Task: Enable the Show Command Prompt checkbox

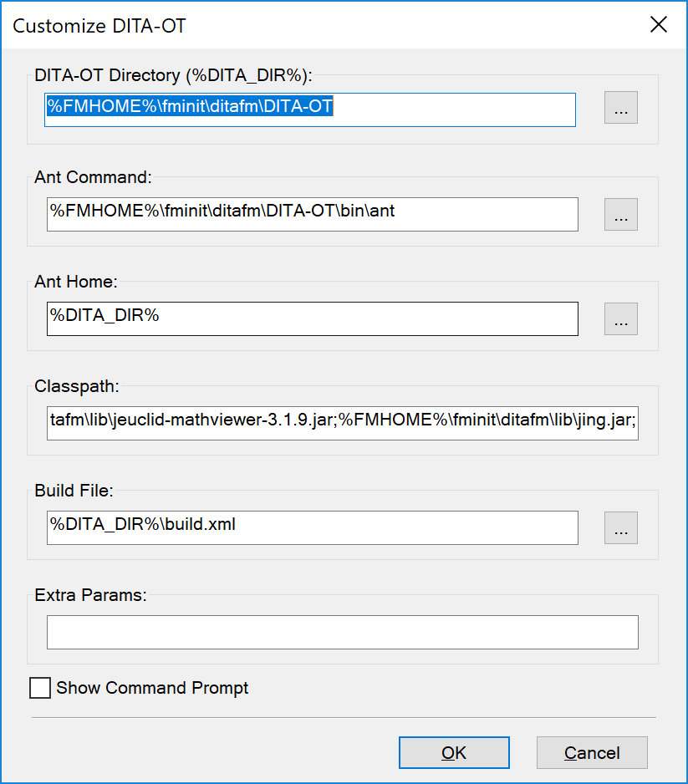Action: pyautogui.click(x=39, y=687)
